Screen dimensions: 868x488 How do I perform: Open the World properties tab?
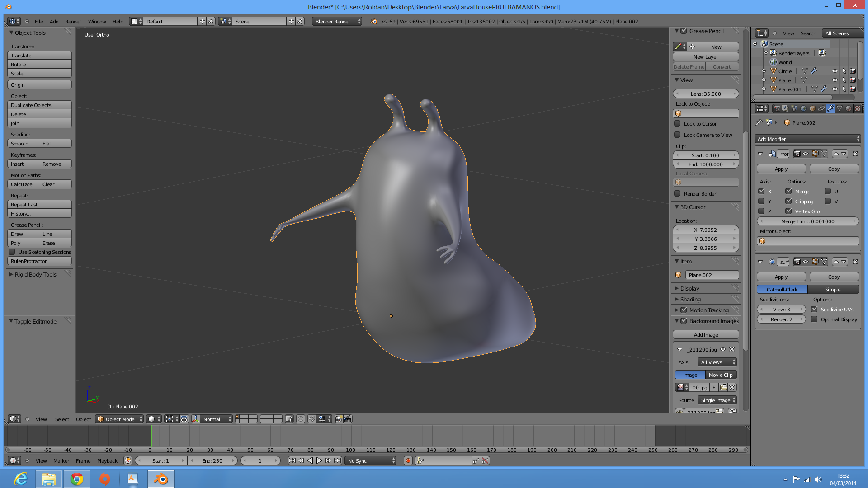(x=803, y=108)
